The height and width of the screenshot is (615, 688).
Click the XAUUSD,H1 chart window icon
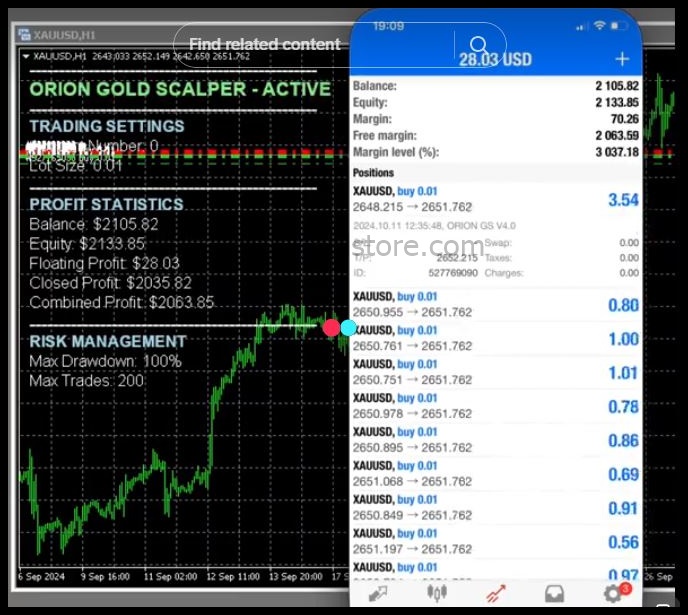(x=24, y=34)
